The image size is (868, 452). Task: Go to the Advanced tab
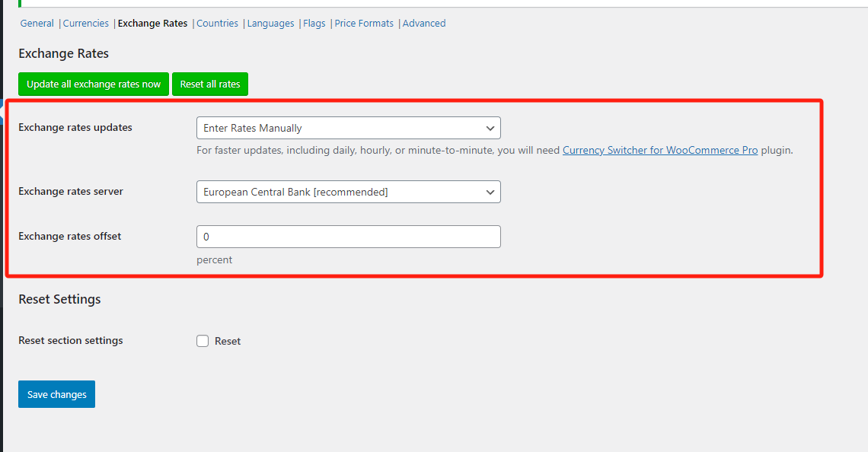pos(424,24)
